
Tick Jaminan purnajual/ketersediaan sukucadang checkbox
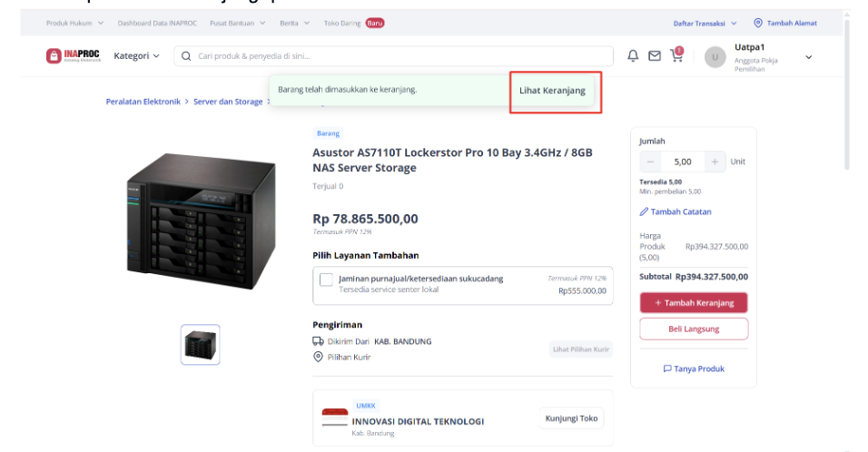tap(326, 280)
